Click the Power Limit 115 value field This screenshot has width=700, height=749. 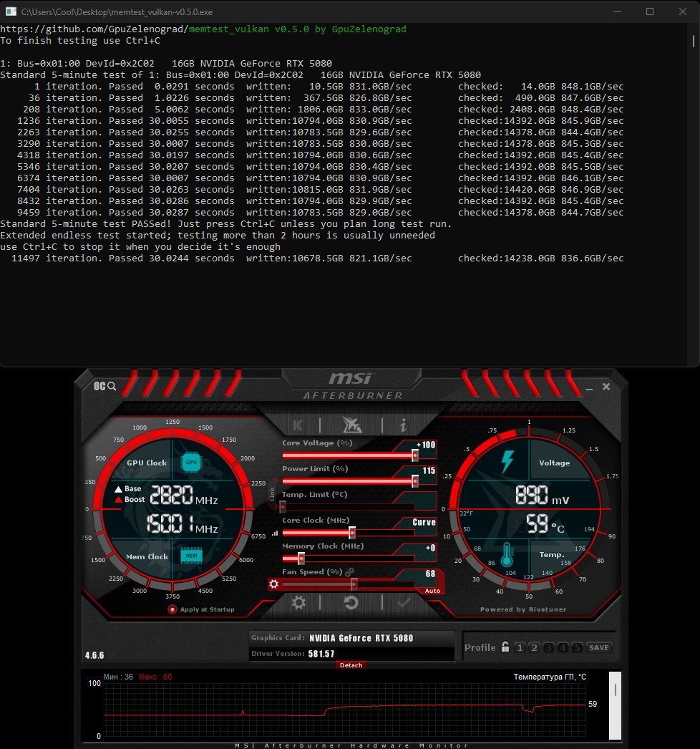428,470
